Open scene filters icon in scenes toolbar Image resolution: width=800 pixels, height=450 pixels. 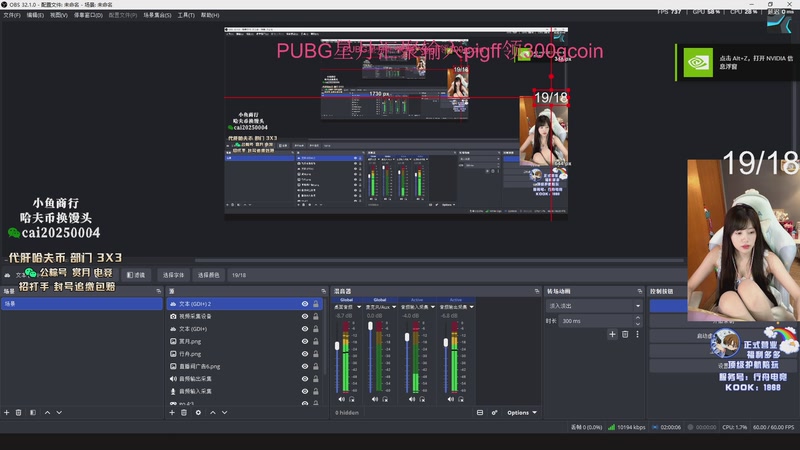pos(33,412)
